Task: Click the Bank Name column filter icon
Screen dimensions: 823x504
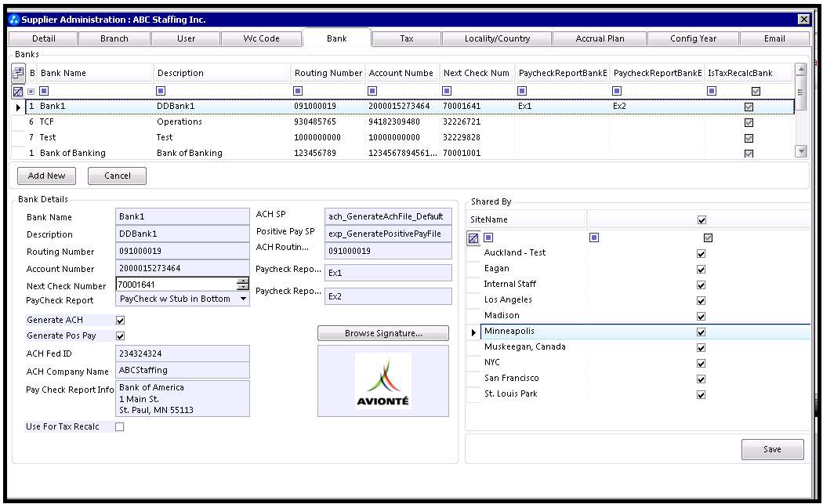Action: (45, 91)
